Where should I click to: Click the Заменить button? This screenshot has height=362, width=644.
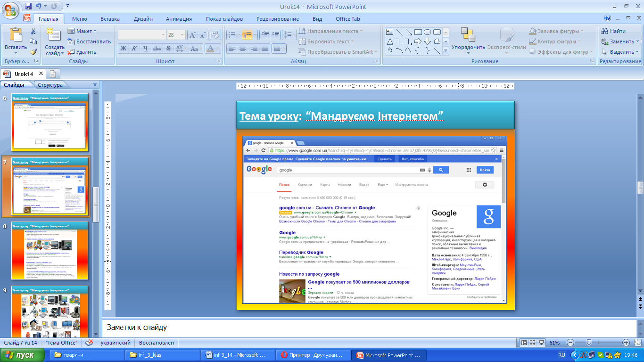(x=620, y=41)
